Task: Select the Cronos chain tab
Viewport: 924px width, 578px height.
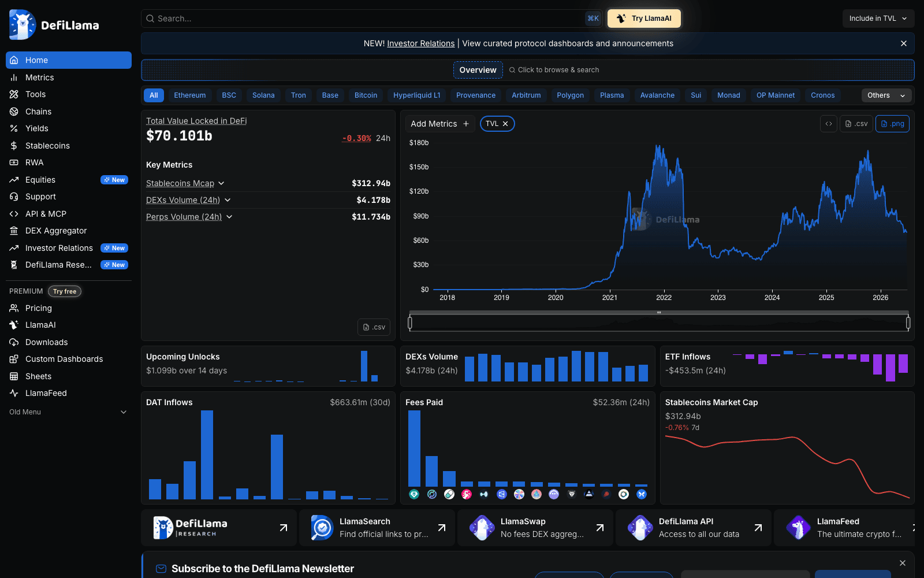Action: [x=822, y=95]
